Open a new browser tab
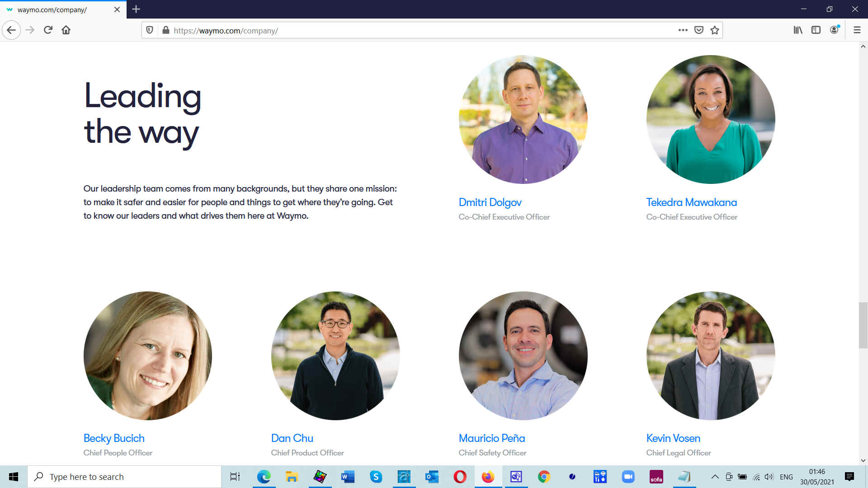Image resolution: width=868 pixels, height=488 pixels. coord(136,9)
